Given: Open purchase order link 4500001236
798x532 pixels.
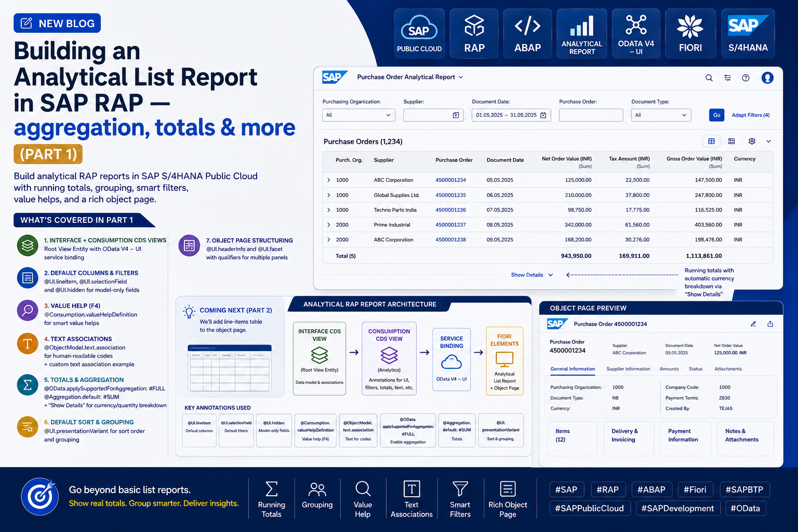Looking at the screenshot, I should pos(450,210).
